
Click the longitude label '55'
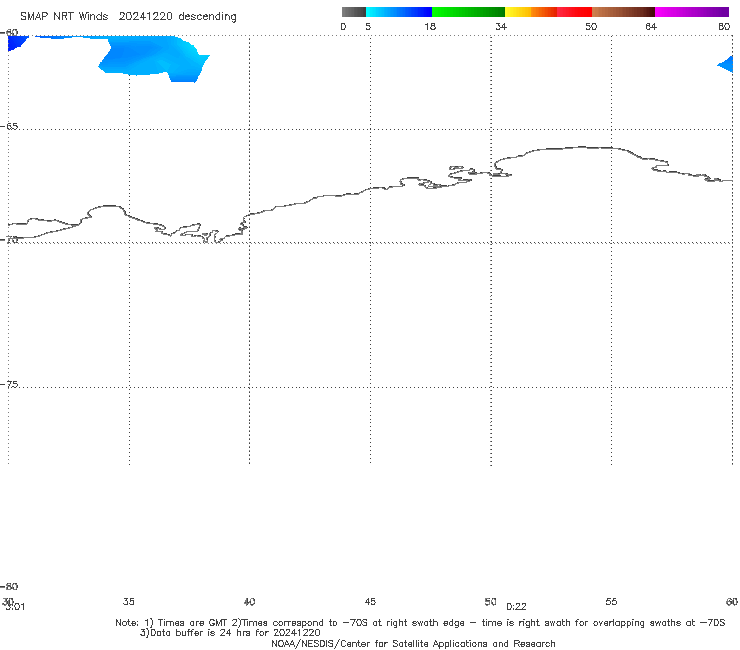click(x=611, y=601)
